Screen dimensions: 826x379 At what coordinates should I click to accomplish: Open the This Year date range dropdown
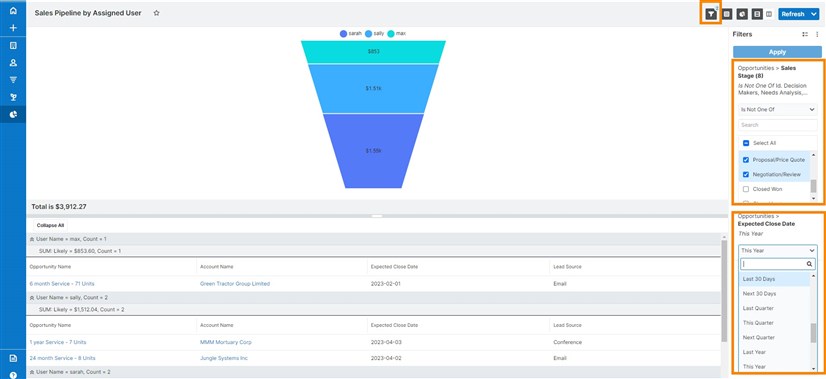pyautogui.click(x=778, y=251)
